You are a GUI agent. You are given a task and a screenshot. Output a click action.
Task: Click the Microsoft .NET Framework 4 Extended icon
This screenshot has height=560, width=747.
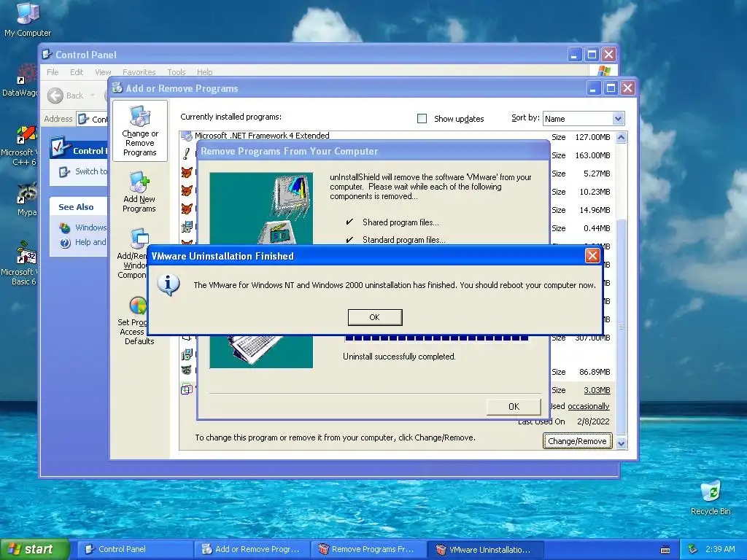tap(187, 136)
